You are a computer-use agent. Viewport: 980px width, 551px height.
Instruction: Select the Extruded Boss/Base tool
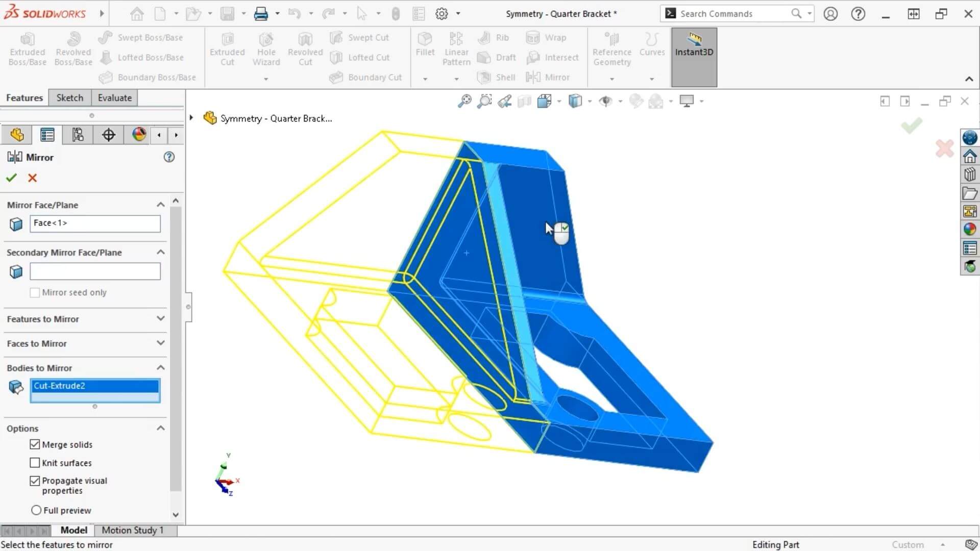[27, 48]
